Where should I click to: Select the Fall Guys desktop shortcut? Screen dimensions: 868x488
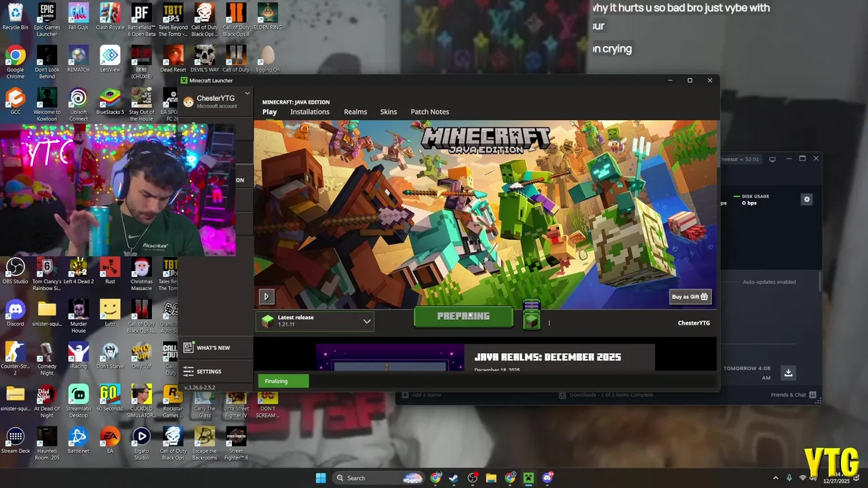[x=78, y=17]
